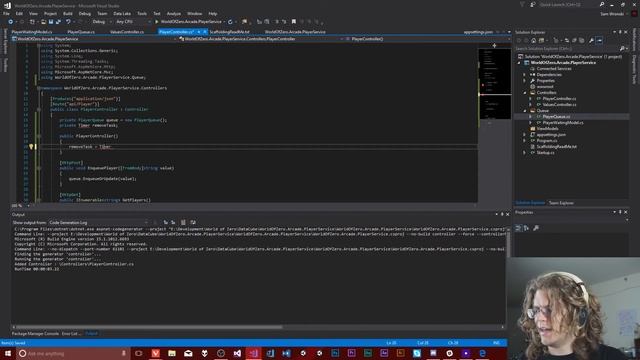Toggle Preview Selected Items in Solution Explorer
The image size is (640, 360).
coord(600,40)
